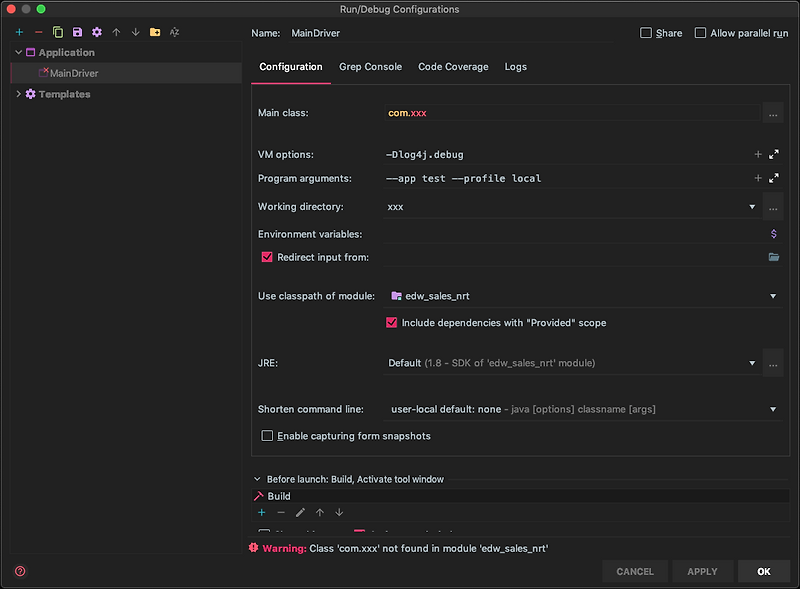Viewport: 800px width, 589px height.
Task: Switch to the Code Coverage tab
Action: pos(453,67)
